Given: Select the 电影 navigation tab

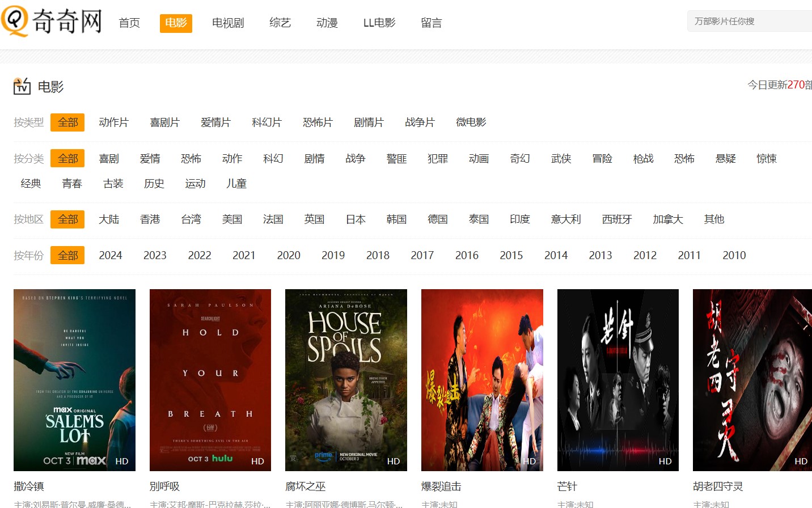Looking at the screenshot, I should 176,23.
